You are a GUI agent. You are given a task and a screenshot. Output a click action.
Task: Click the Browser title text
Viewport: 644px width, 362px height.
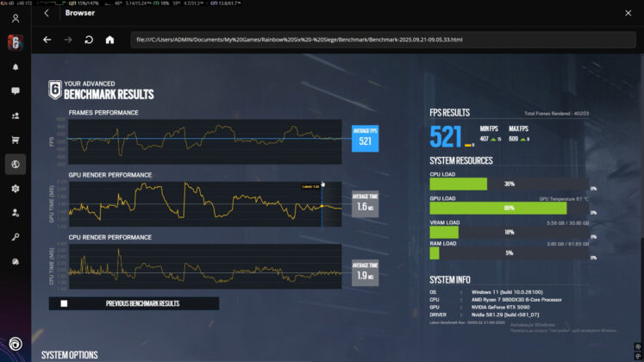click(x=80, y=13)
